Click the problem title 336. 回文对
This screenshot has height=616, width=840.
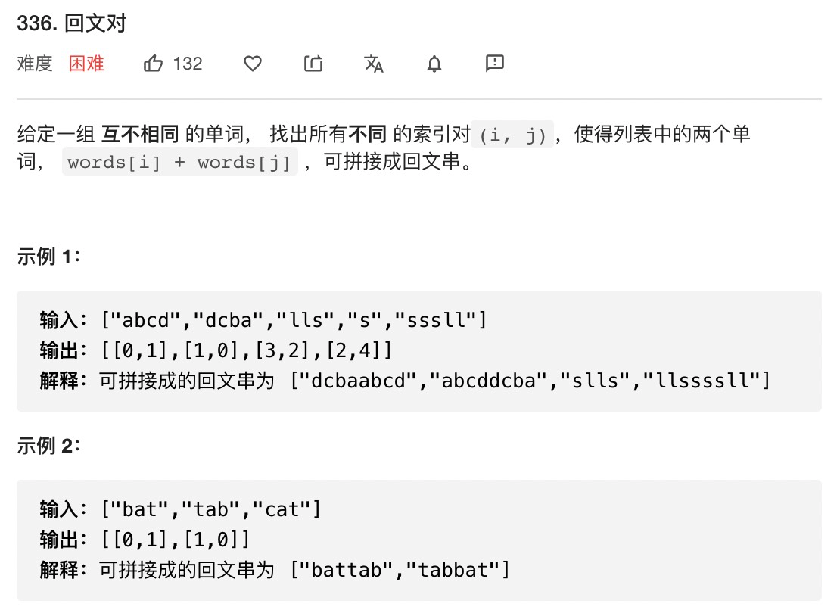[72, 23]
